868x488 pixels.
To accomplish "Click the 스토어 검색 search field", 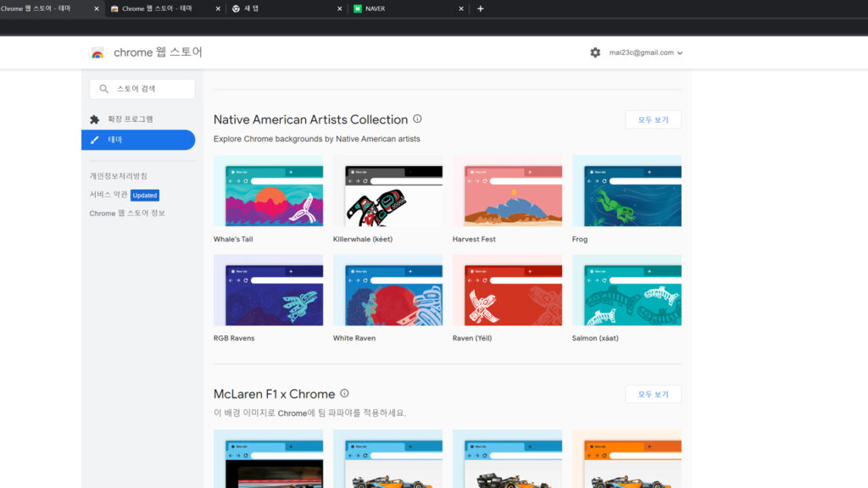I will point(142,88).
